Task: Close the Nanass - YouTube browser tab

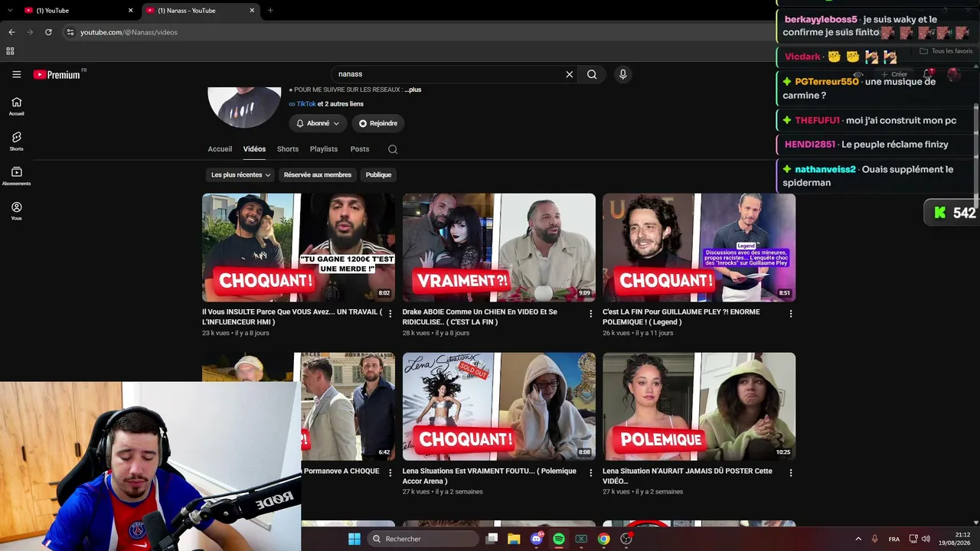Action: (x=252, y=11)
